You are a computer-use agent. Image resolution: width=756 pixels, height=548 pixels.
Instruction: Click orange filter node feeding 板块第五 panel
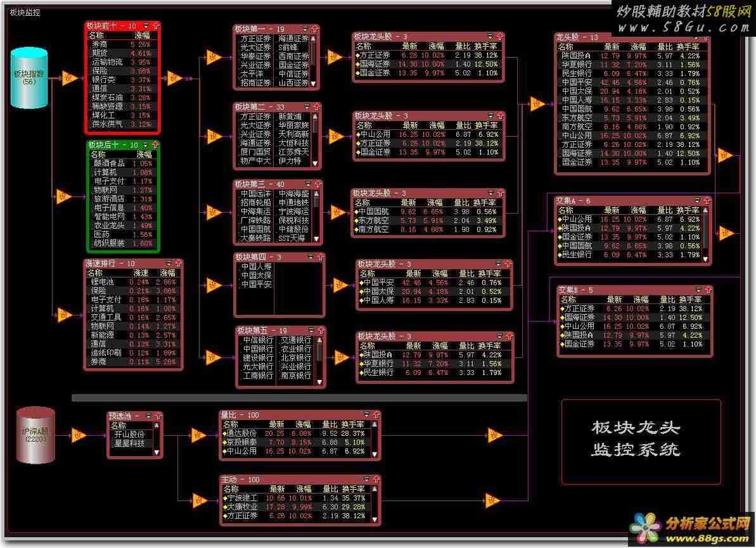coord(213,357)
